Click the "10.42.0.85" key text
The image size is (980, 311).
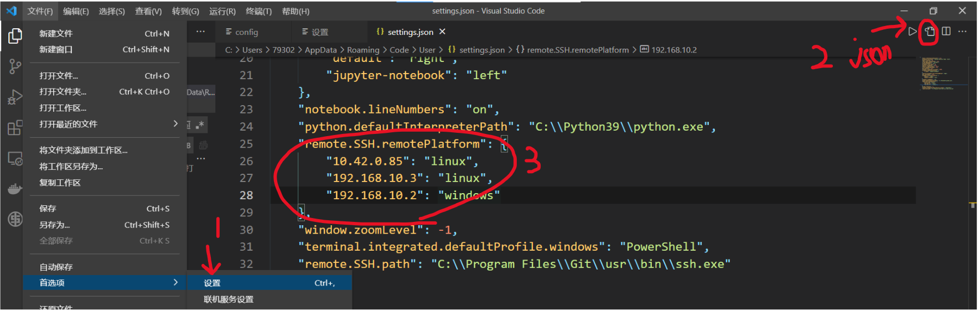click(x=367, y=161)
